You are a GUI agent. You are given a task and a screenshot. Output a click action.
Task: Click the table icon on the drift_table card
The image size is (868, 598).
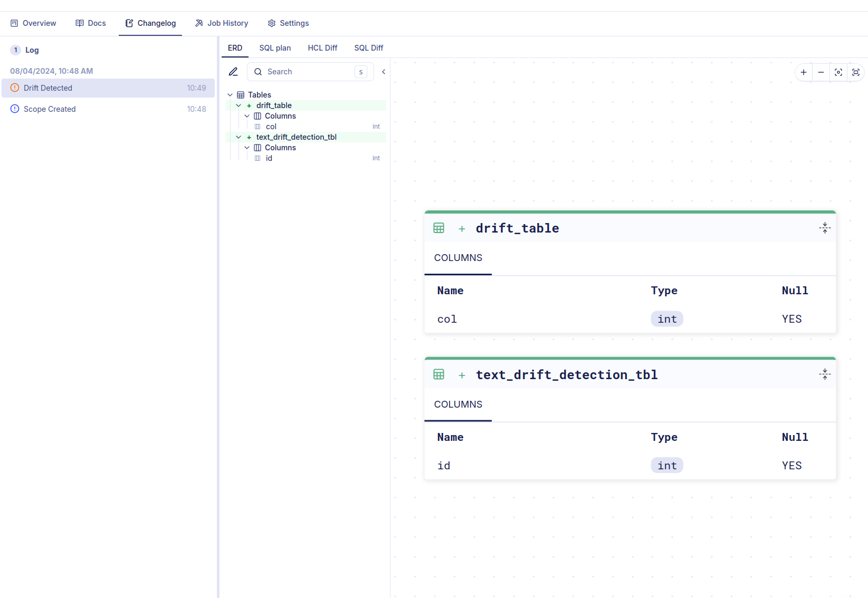[438, 228]
